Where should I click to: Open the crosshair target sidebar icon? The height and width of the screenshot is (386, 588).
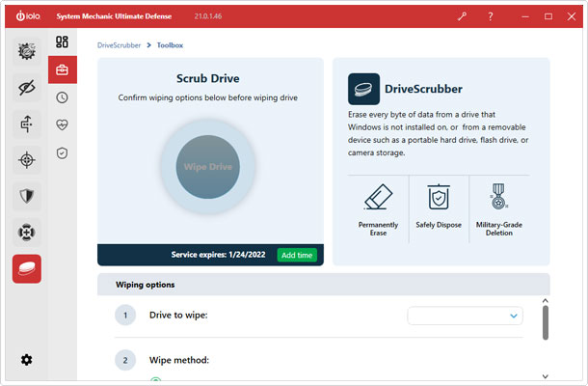coord(27,160)
